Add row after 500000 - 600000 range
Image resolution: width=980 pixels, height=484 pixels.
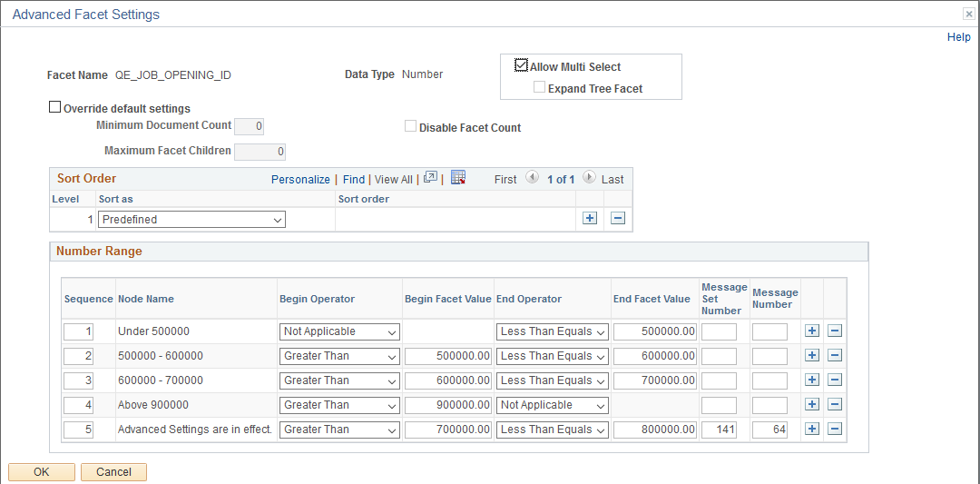point(811,355)
